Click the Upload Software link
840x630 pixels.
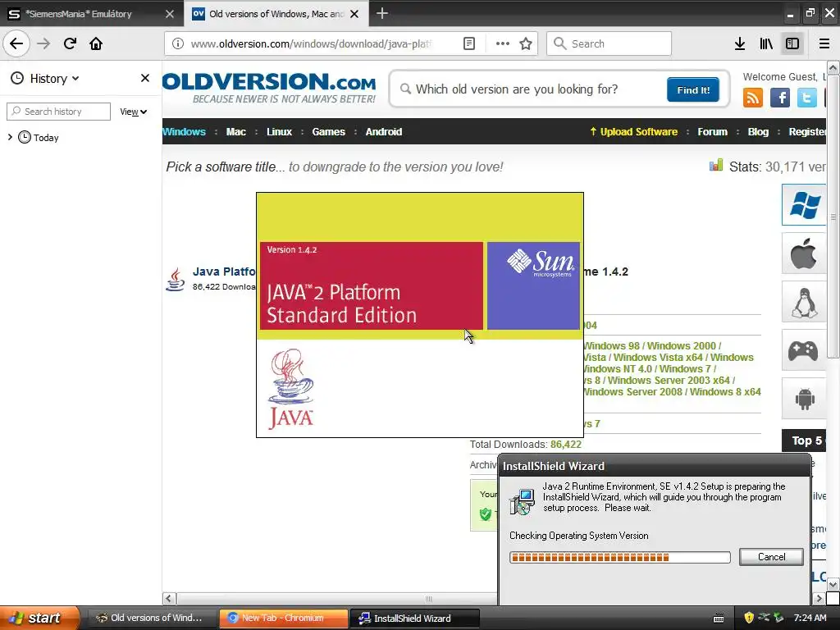click(633, 132)
